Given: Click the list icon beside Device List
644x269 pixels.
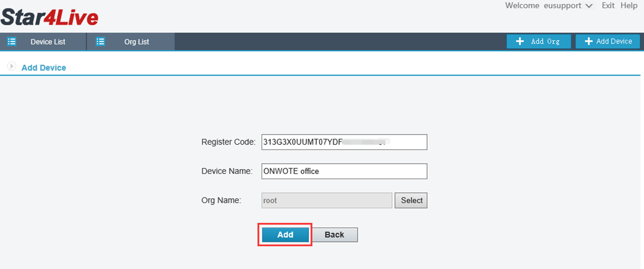Looking at the screenshot, I should 11,42.
